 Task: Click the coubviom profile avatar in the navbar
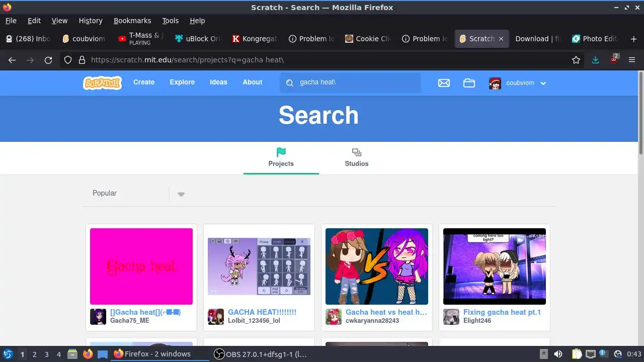495,83
